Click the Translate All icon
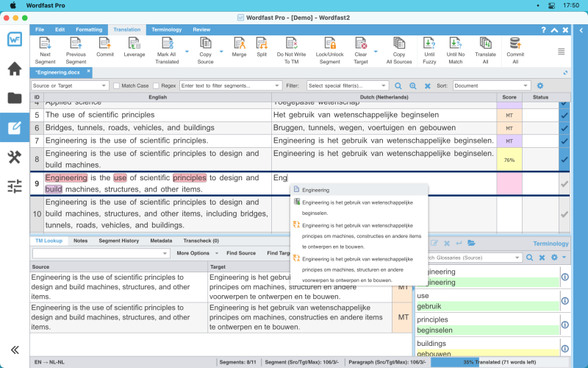 tap(485, 43)
